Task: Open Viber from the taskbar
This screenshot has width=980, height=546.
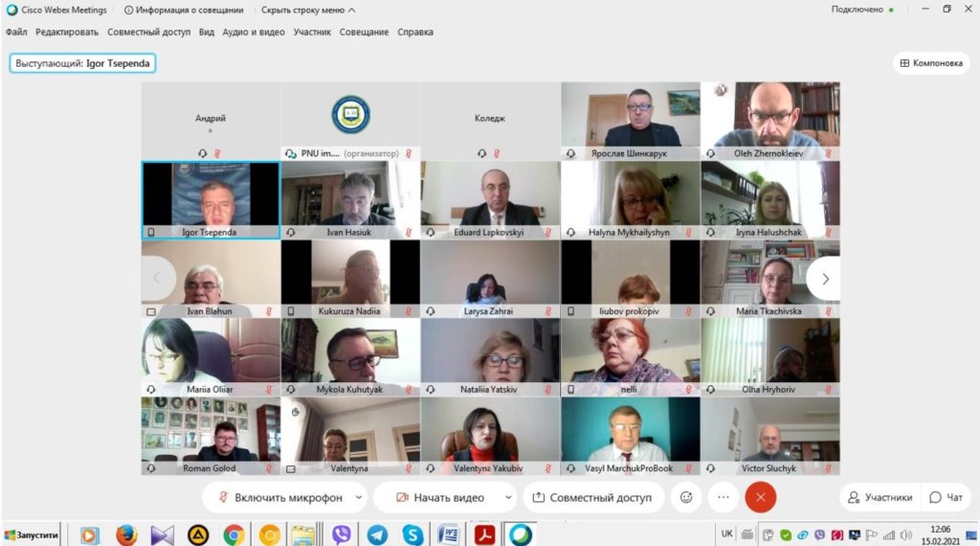Action: 342,535
